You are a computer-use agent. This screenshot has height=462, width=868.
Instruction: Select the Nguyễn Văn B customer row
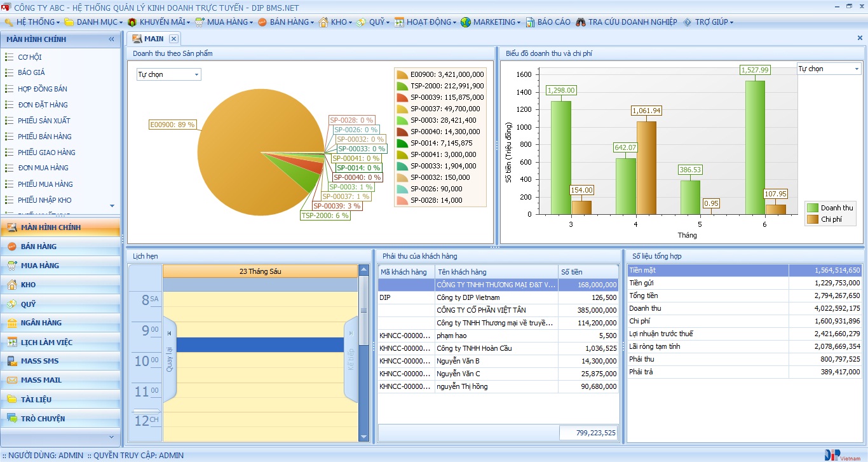tap(498, 361)
